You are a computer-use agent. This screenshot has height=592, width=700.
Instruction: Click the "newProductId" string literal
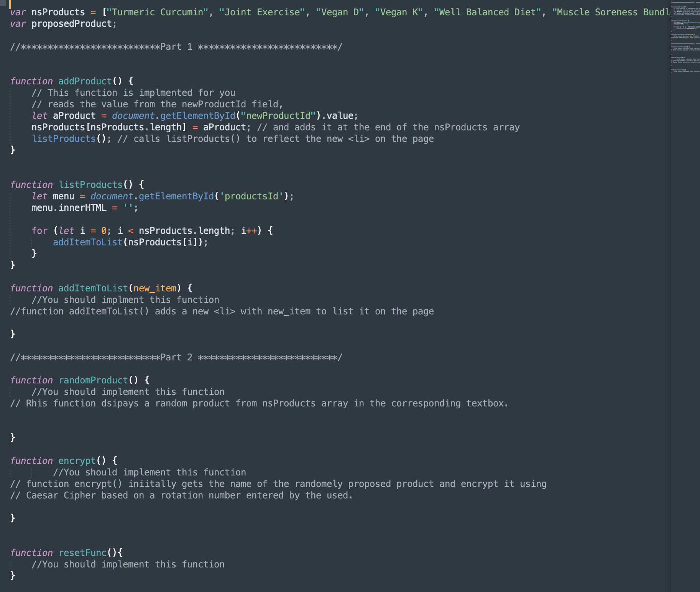(278, 116)
